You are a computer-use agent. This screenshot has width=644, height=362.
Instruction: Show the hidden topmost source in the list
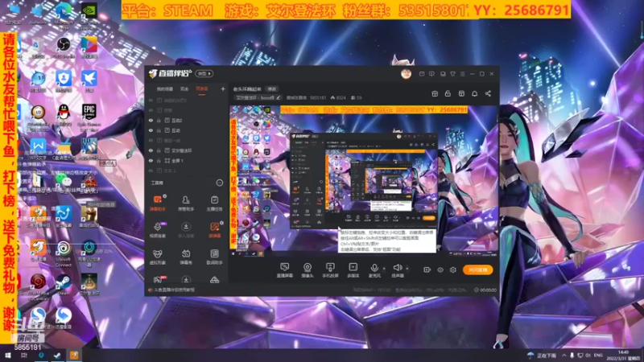pyautogui.click(x=151, y=100)
